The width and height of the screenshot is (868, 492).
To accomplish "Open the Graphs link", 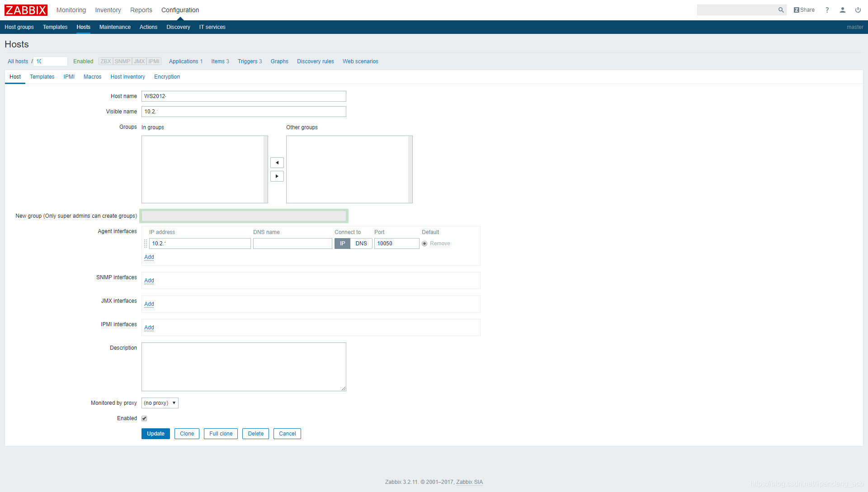I will [279, 61].
